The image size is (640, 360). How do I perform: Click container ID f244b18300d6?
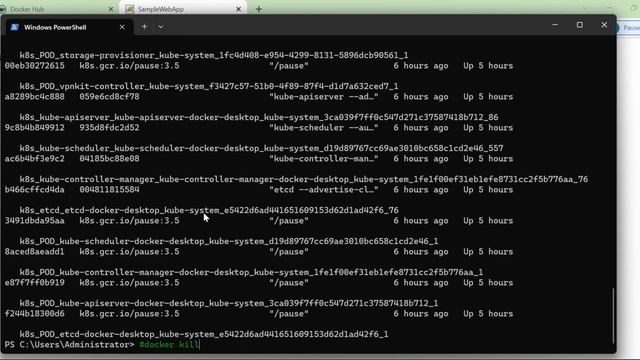[x=34, y=314]
